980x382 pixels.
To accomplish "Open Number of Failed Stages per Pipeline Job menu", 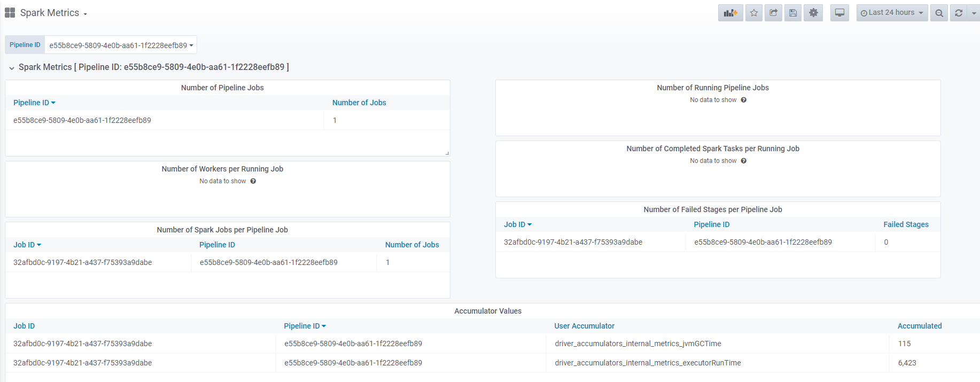I will click(x=713, y=209).
